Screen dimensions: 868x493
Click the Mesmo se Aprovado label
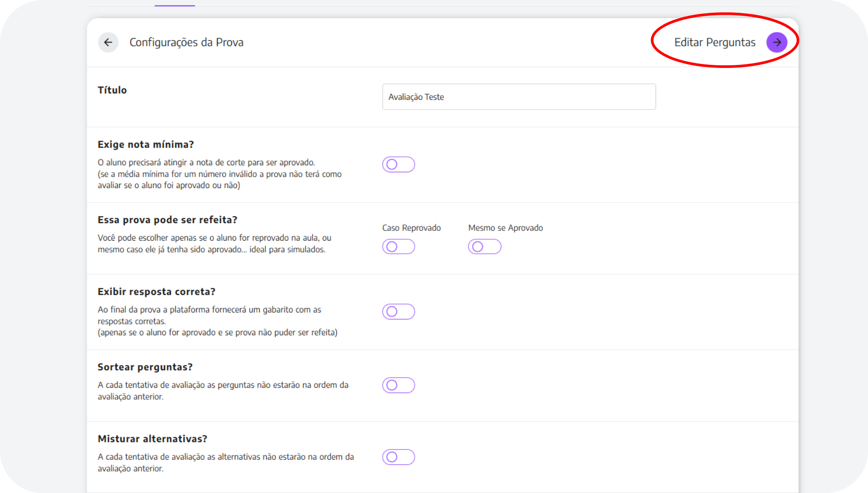click(505, 228)
